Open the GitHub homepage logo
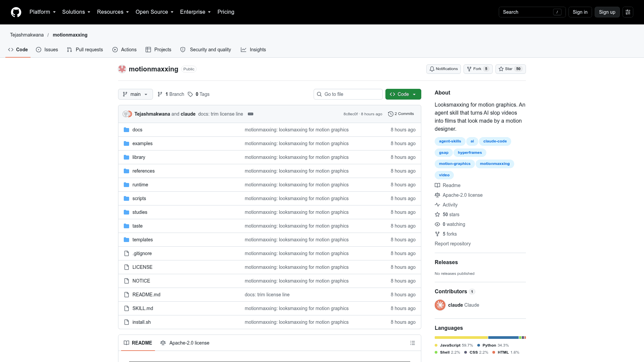The image size is (644, 362). pyautogui.click(x=16, y=12)
